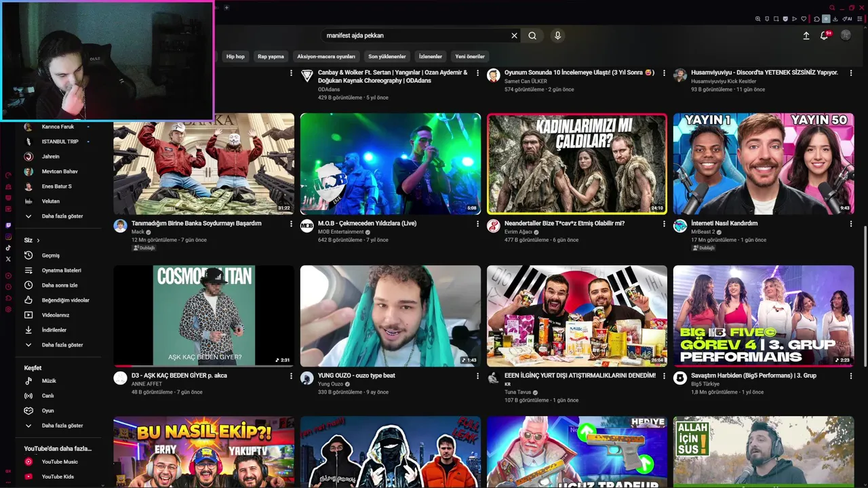868x488 pixels.
Task: Select the Hip hop filter chip
Action: [235, 56]
